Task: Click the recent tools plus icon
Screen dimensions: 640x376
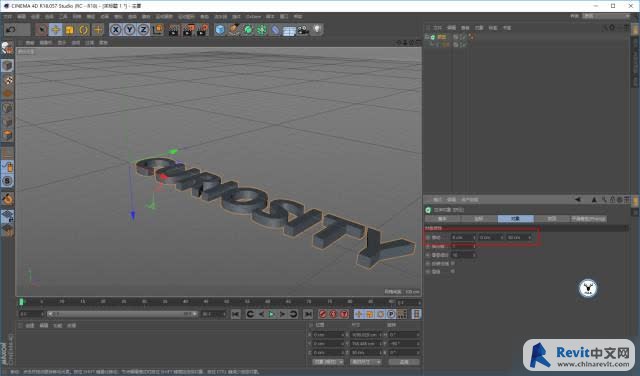Action: click(x=98, y=29)
